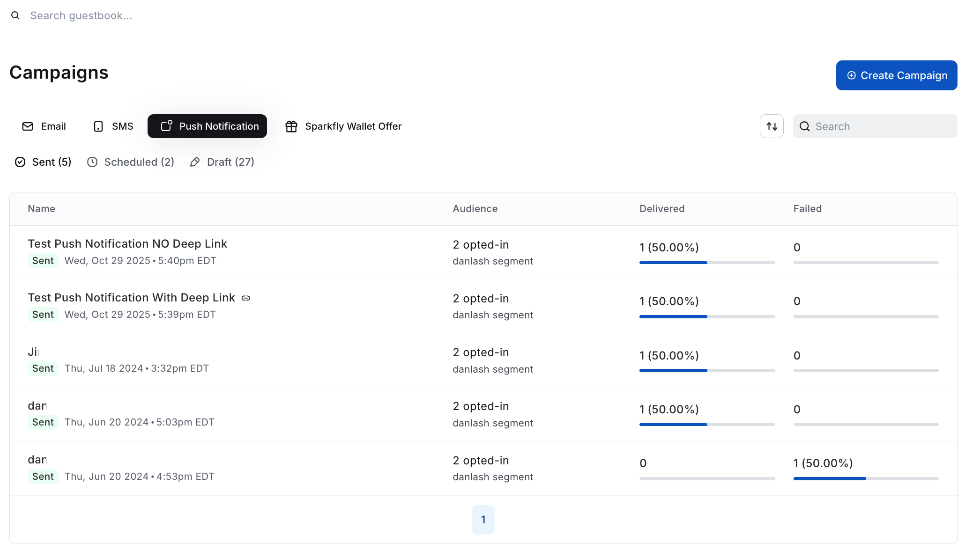Click the magnifier icon in campaigns Search box
Screen dimensions: 980x558
(805, 126)
